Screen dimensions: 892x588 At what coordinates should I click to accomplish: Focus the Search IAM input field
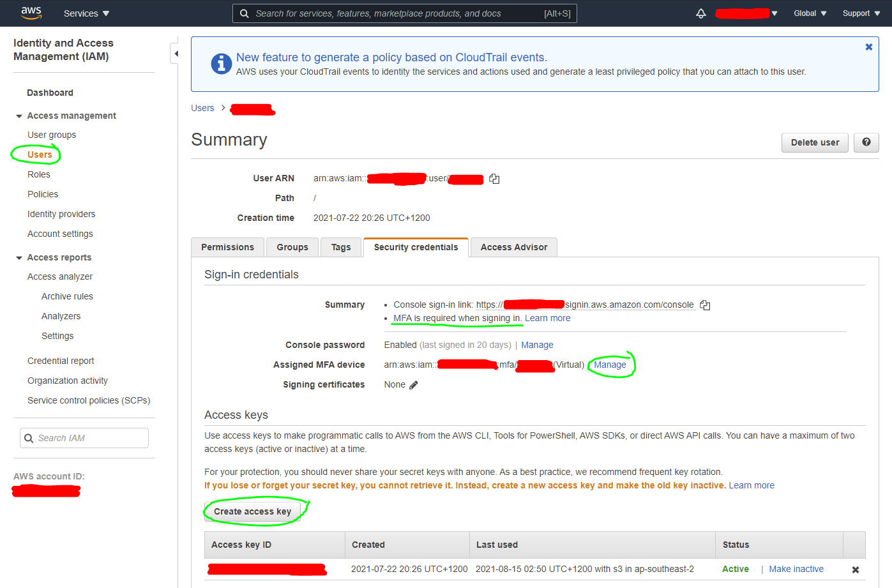84,438
